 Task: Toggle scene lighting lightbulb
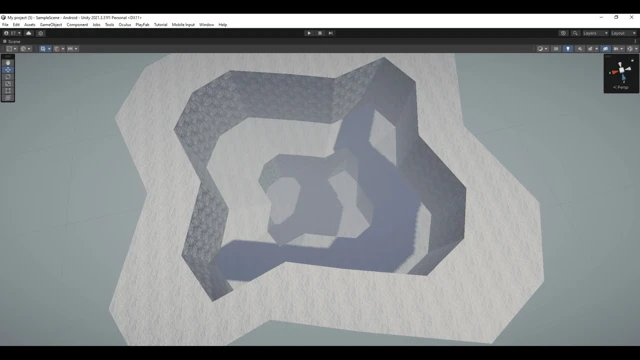(x=568, y=49)
